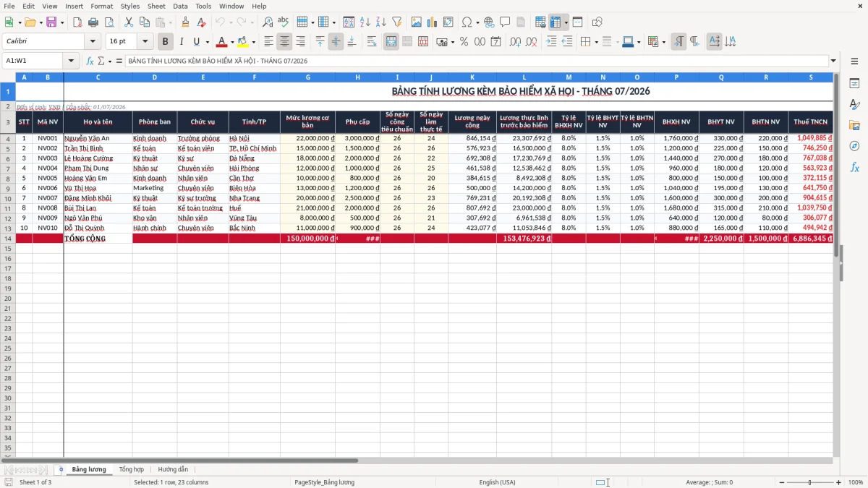The height and width of the screenshot is (488, 868).
Task: Toggle Center Horizontally alignment
Action: coord(284,42)
